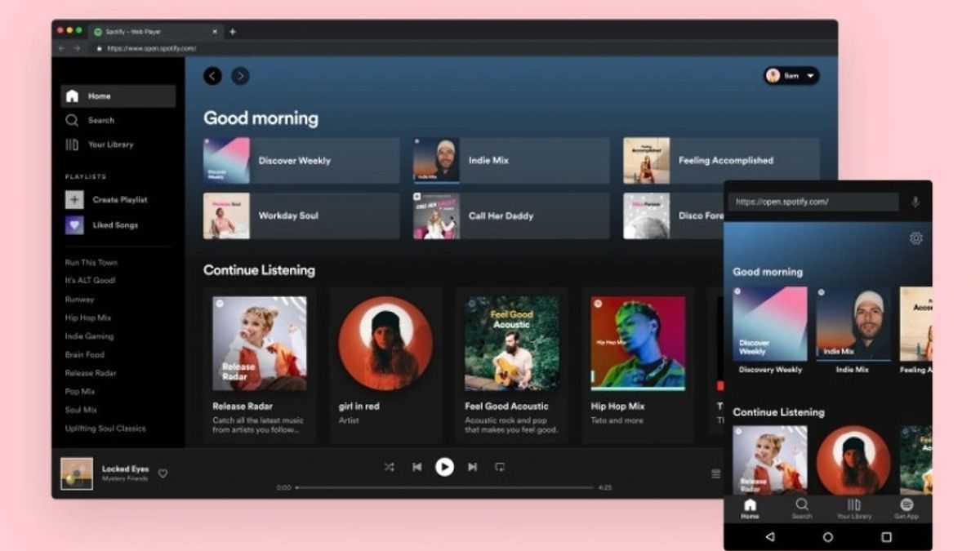
Task: Click the Create Playlist plus icon
Action: coord(74,200)
